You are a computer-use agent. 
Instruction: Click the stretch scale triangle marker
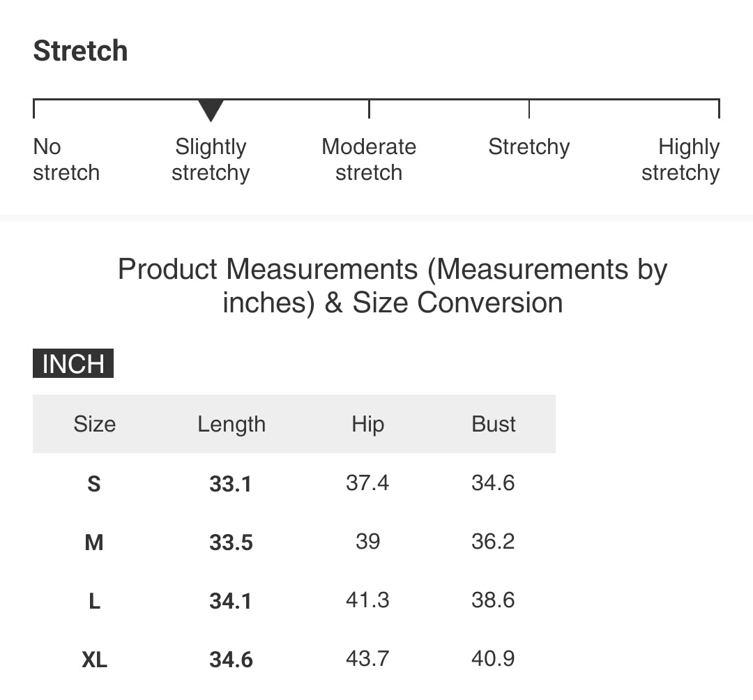coord(211,110)
